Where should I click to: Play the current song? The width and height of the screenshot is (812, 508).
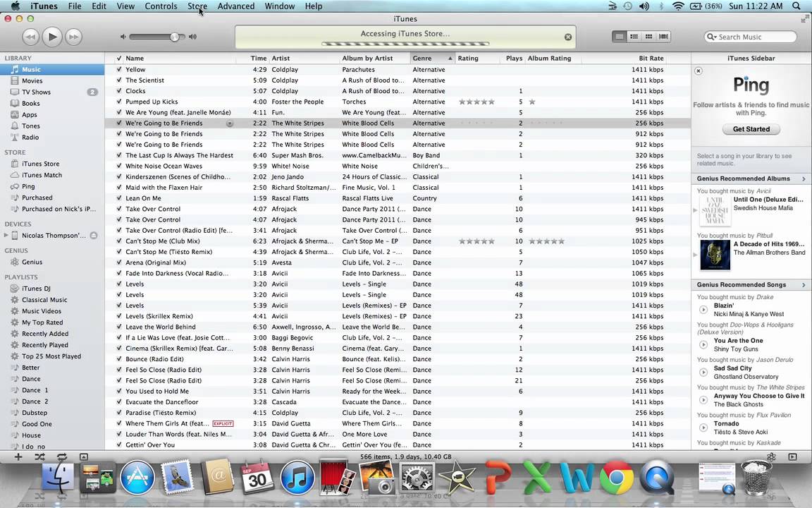tap(52, 37)
